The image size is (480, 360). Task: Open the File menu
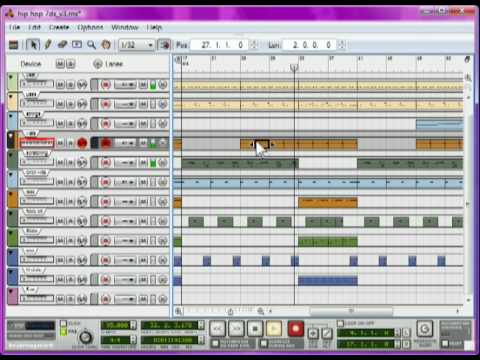point(15,27)
